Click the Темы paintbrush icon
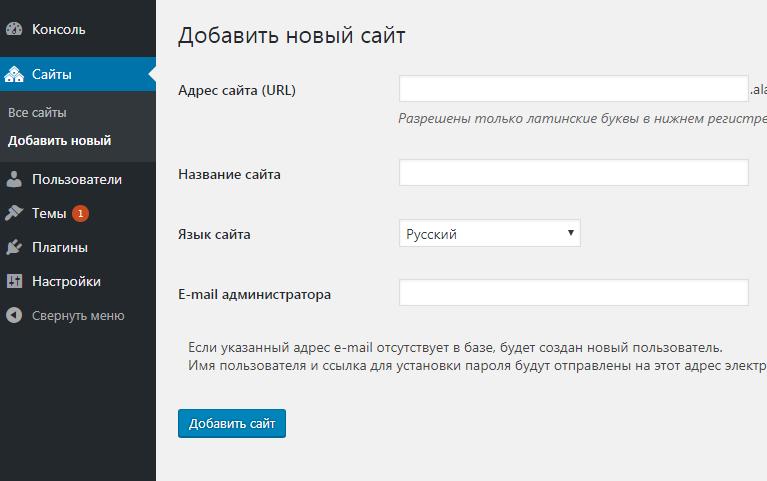Image resolution: width=767 pixels, height=481 pixels. pyautogui.click(x=14, y=213)
